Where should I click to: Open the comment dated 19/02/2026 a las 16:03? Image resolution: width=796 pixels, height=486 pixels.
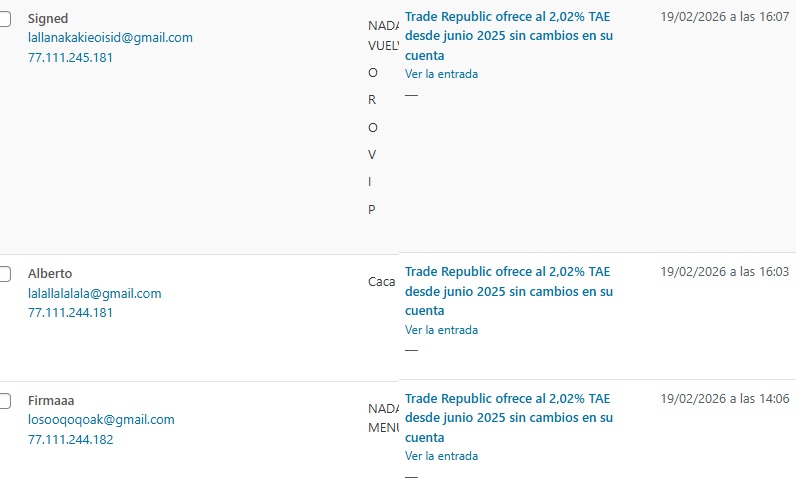(724, 272)
